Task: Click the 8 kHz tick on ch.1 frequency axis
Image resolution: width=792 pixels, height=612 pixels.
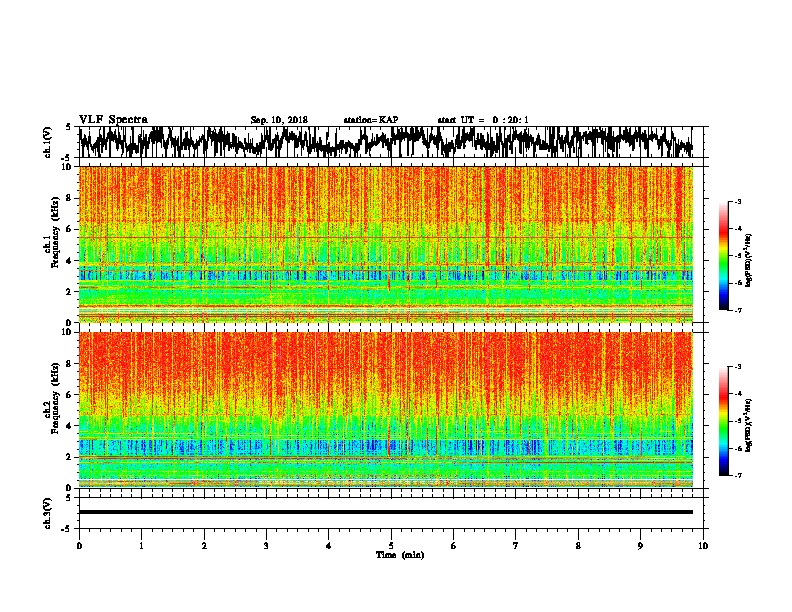Action: coord(69,198)
